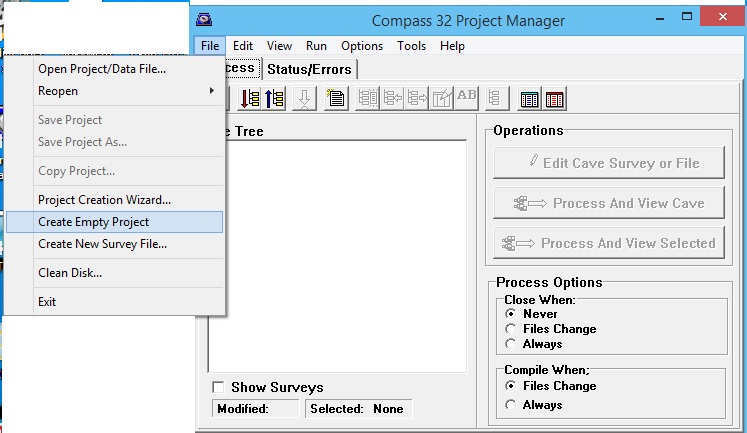Switch to the Status/Errors tab
This screenshot has height=433, width=747.
pyautogui.click(x=311, y=68)
